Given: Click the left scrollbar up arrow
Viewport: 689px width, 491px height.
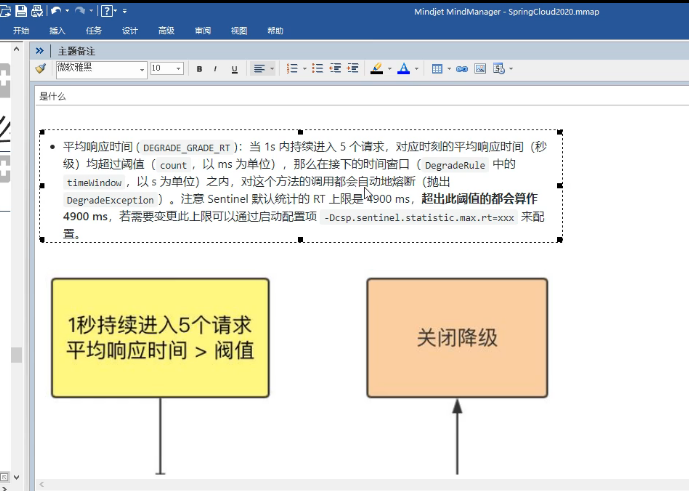Looking at the screenshot, I should [17, 49].
